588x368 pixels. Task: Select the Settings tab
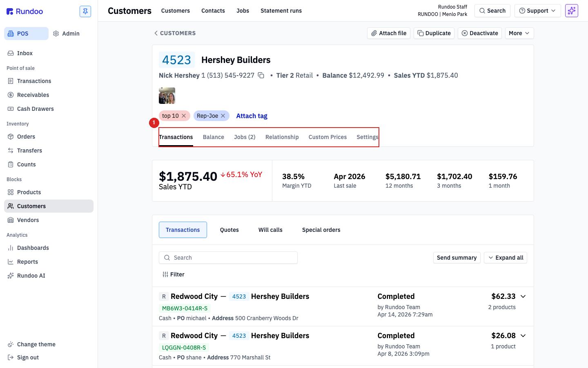367,137
